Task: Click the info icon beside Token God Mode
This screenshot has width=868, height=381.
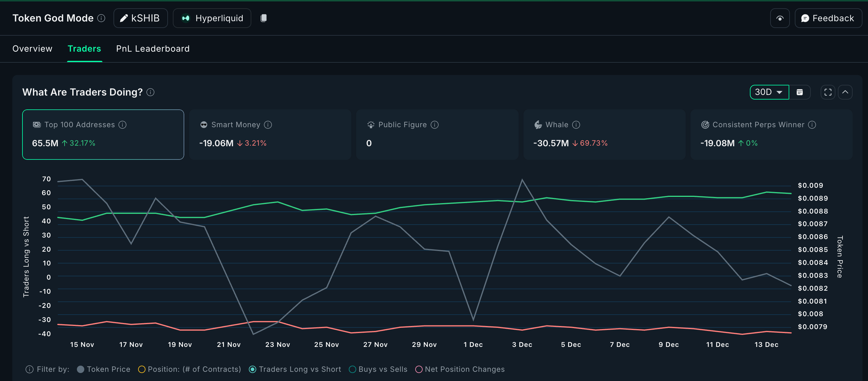Action: point(101,18)
